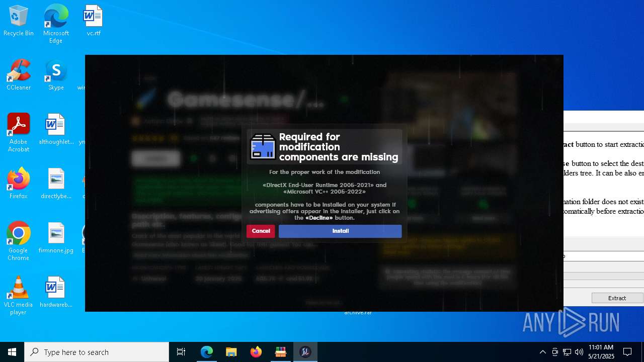Open the Adobe Acrobat desktop shortcut
Viewport: 644px width, 362px height.
tap(19, 133)
